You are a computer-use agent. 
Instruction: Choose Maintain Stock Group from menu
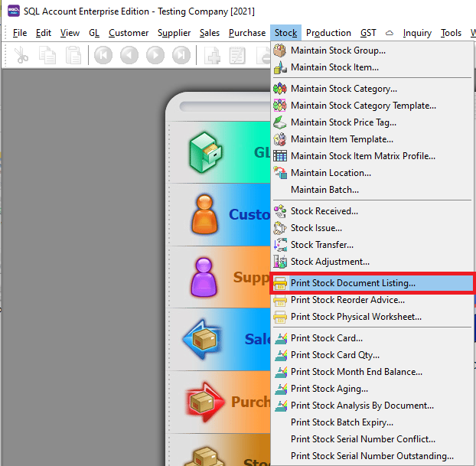[x=337, y=51]
